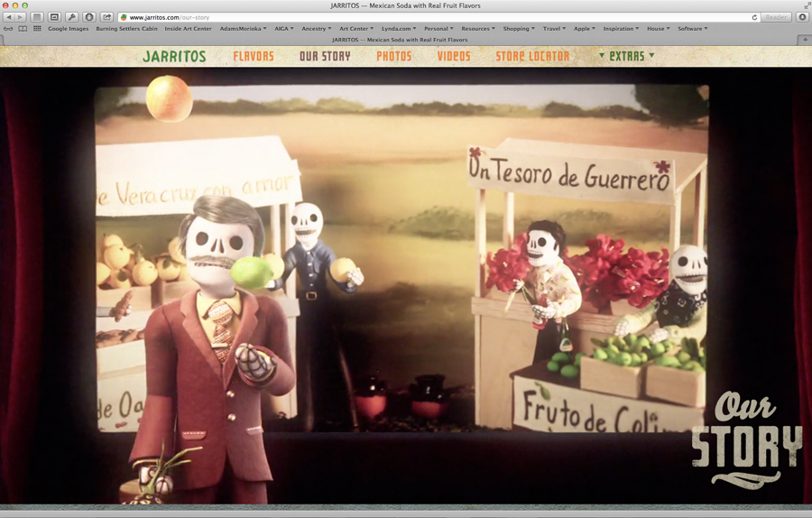Screen dimensions: 812x518
Task: Expand AdamsMorioka bookmarks folder
Action: click(243, 29)
